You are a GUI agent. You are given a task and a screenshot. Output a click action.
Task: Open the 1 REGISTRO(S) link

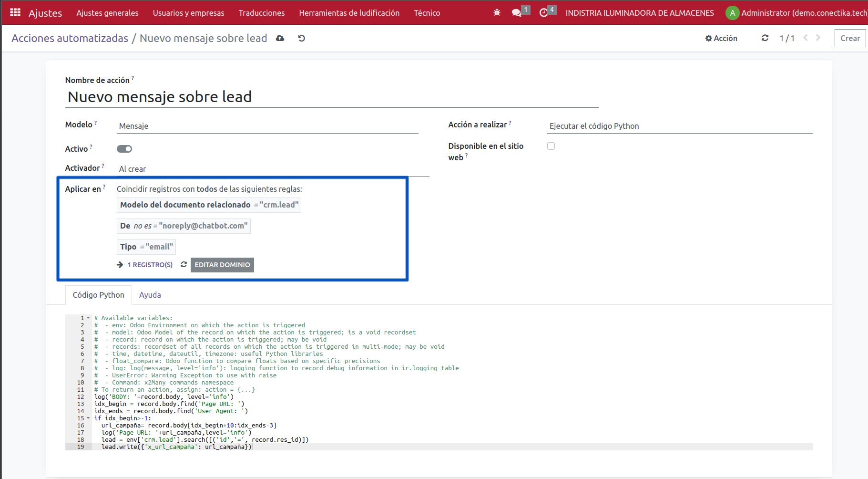click(150, 265)
